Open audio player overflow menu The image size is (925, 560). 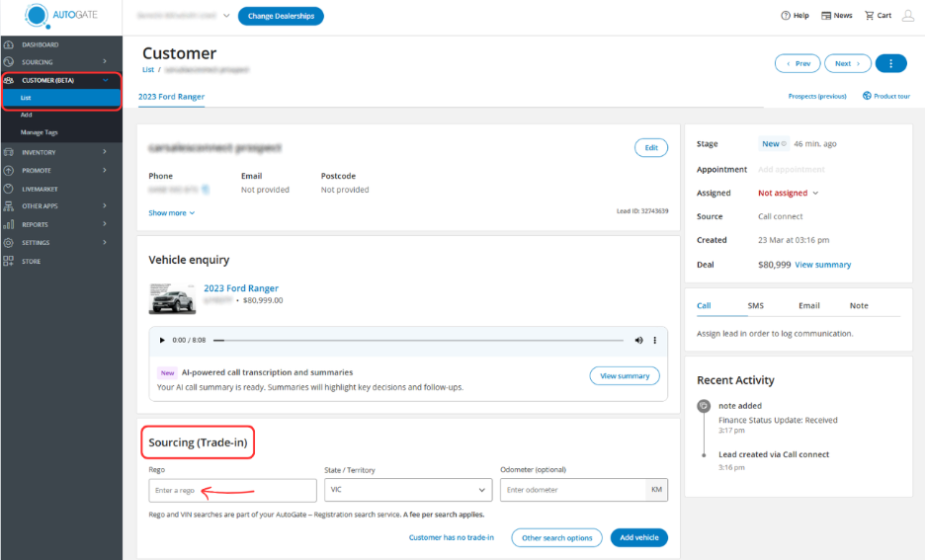pyautogui.click(x=654, y=340)
